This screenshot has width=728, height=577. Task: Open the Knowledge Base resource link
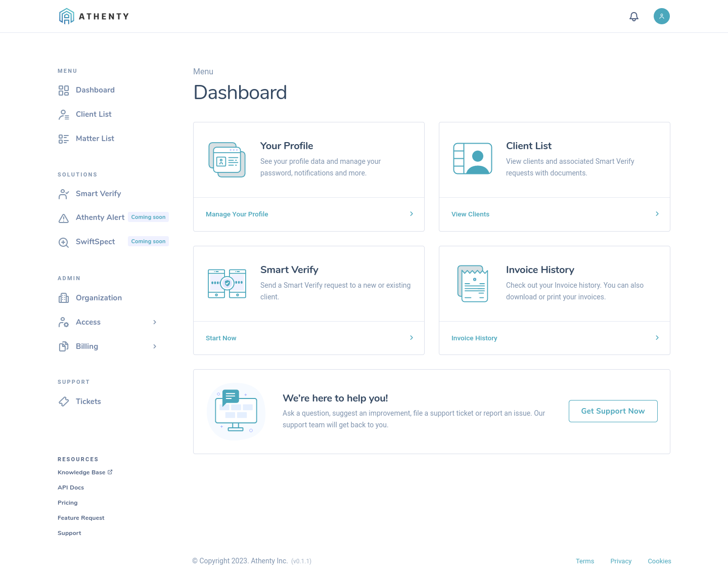[x=81, y=472]
